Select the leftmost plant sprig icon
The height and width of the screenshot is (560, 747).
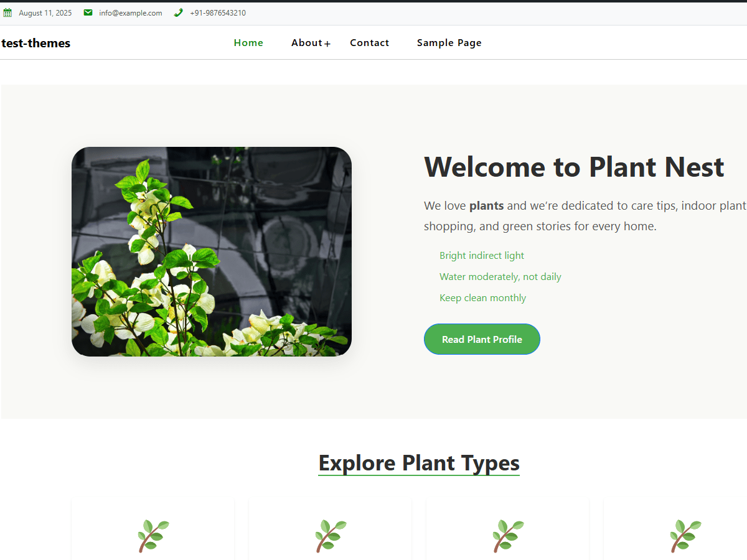tap(153, 536)
